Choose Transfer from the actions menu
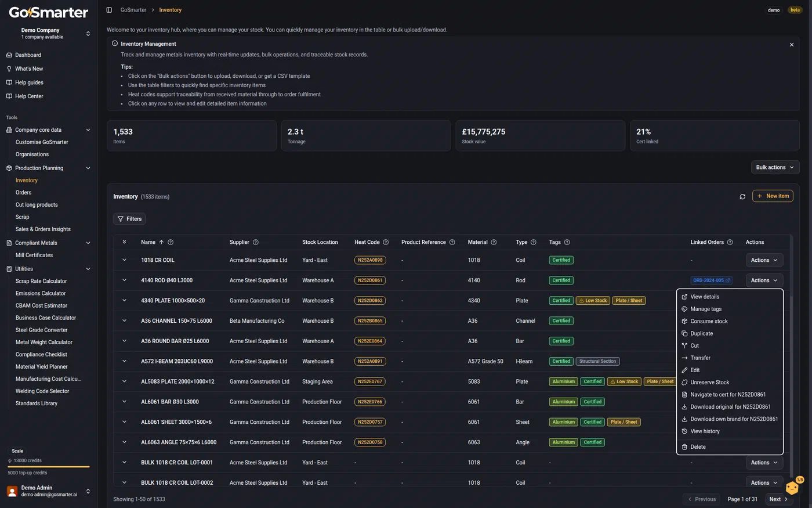812x508 pixels. [x=730, y=358]
